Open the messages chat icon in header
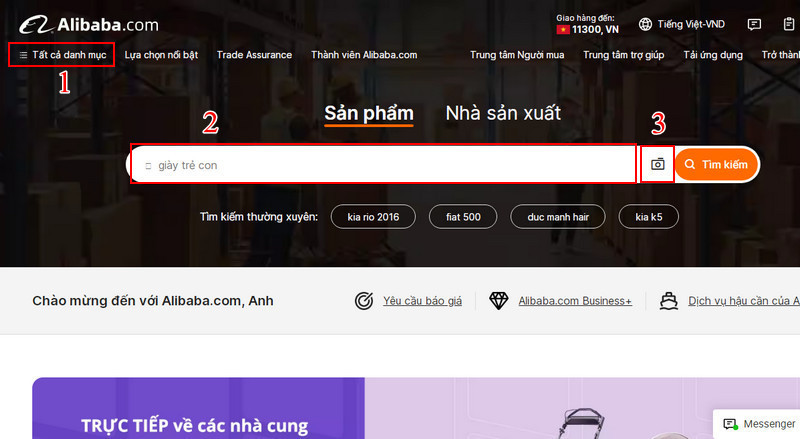Screen dimensions: 800x439 coord(754,24)
